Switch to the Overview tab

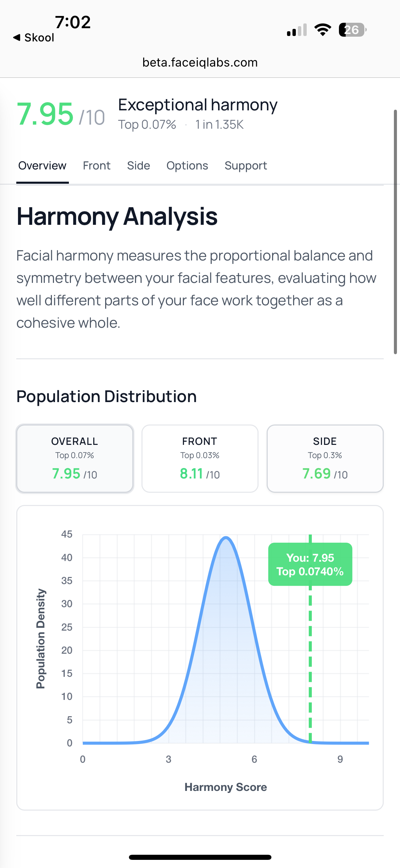[42, 166]
